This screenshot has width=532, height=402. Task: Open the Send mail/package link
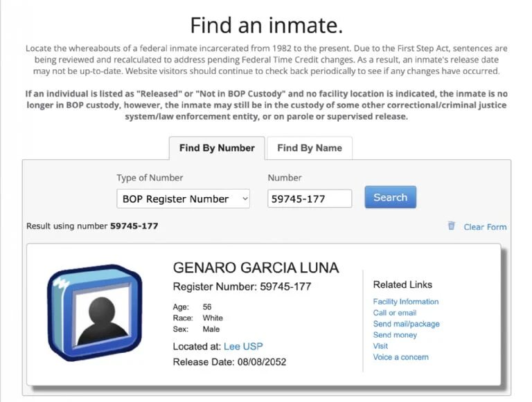pyautogui.click(x=406, y=324)
